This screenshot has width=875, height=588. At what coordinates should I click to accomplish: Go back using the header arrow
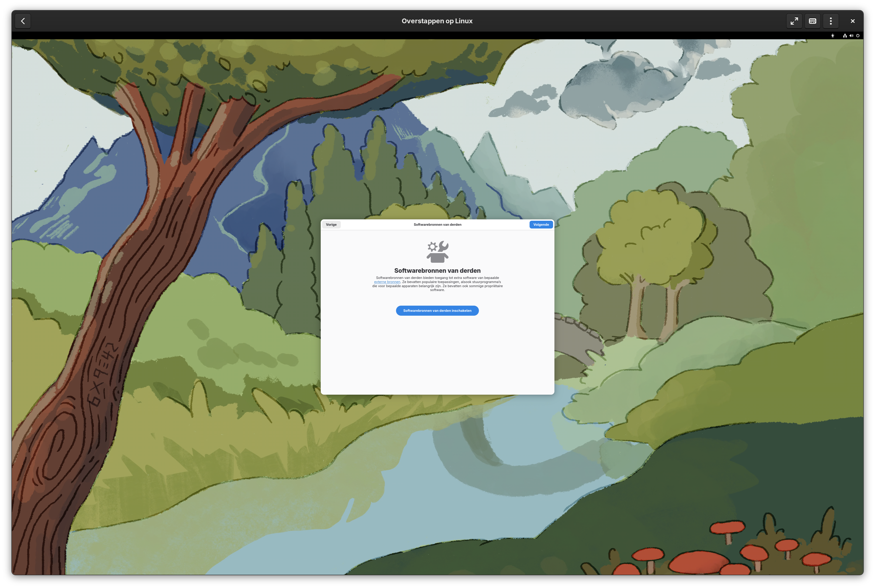tap(23, 21)
